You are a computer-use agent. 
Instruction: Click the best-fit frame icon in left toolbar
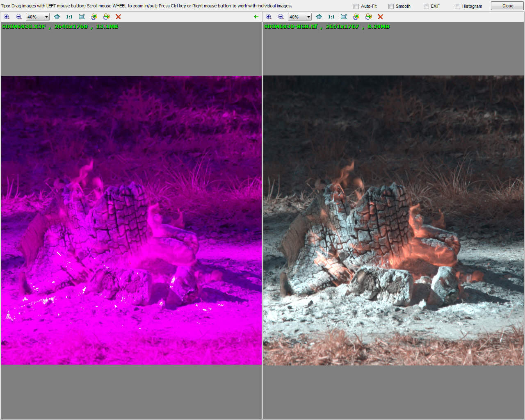pyautogui.click(x=82, y=17)
